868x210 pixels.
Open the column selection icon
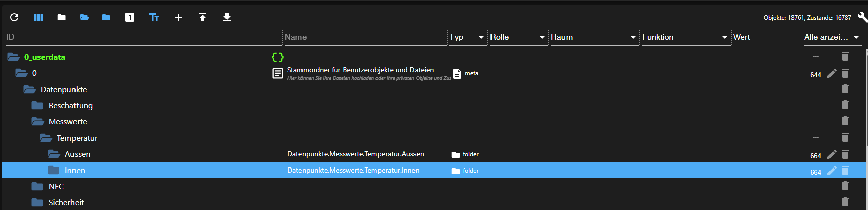(39, 17)
